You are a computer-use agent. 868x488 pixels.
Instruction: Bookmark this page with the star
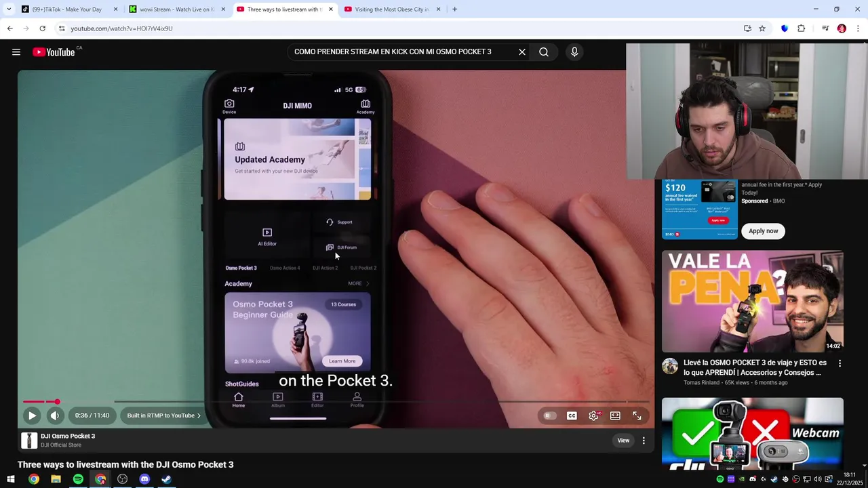click(762, 28)
